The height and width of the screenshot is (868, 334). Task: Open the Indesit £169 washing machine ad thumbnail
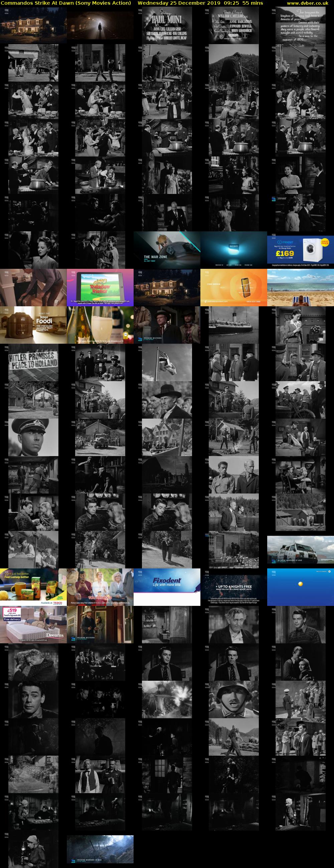301,250
